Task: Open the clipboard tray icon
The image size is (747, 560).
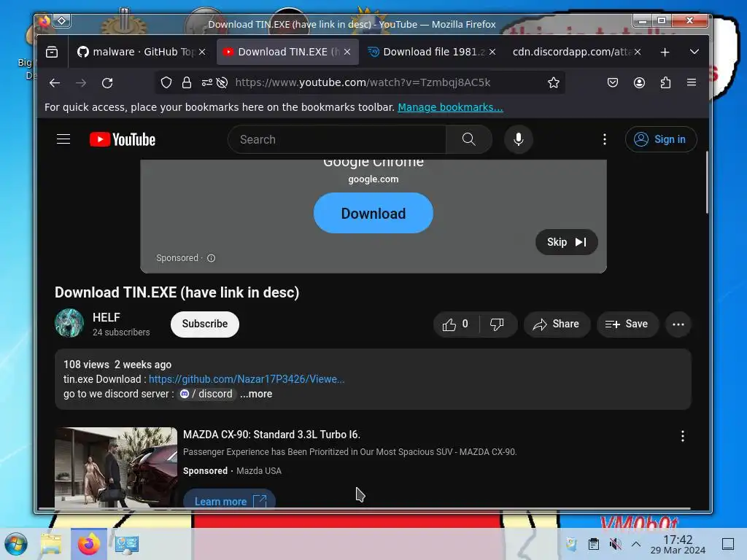Action: 594,544
